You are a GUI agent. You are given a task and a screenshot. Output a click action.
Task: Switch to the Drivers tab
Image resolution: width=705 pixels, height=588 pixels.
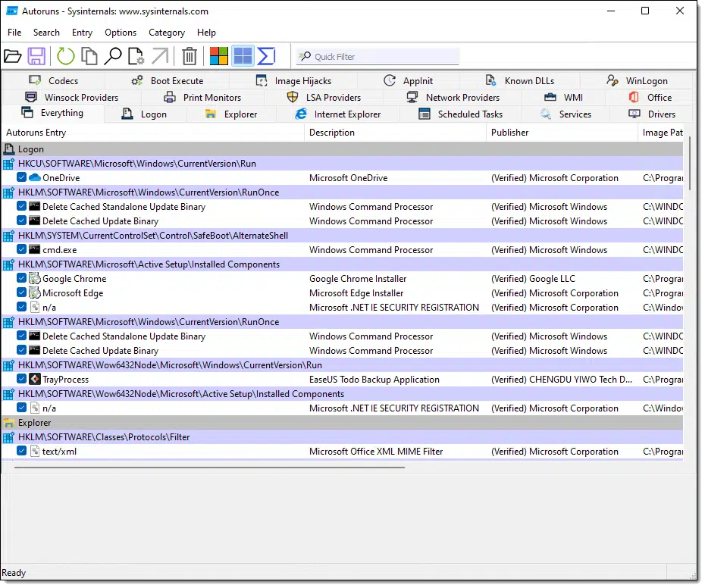coord(652,114)
